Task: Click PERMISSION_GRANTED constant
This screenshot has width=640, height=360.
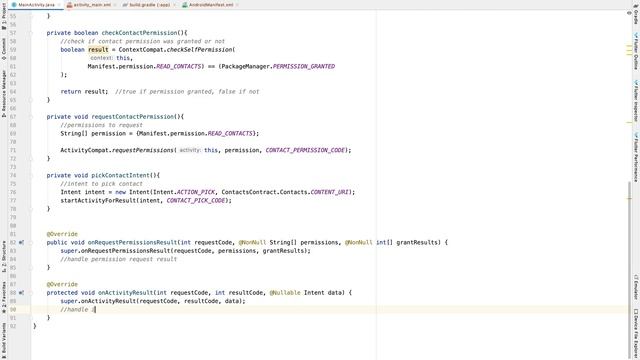Action: point(304,67)
